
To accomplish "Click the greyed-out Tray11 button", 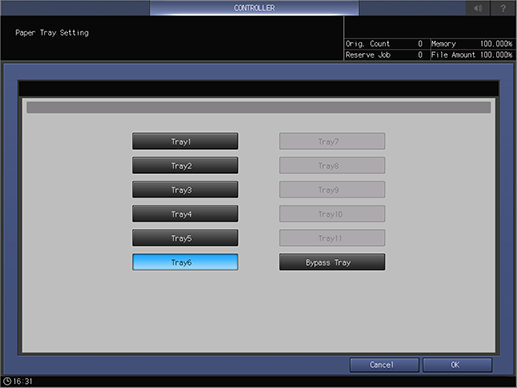I will 332,238.
